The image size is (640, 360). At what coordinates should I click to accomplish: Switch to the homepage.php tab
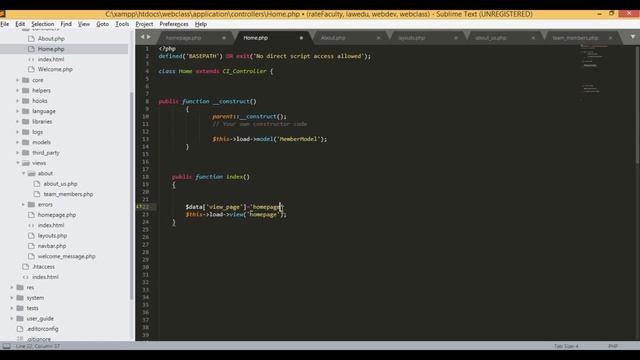pyautogui.click(x=184, y=38)
